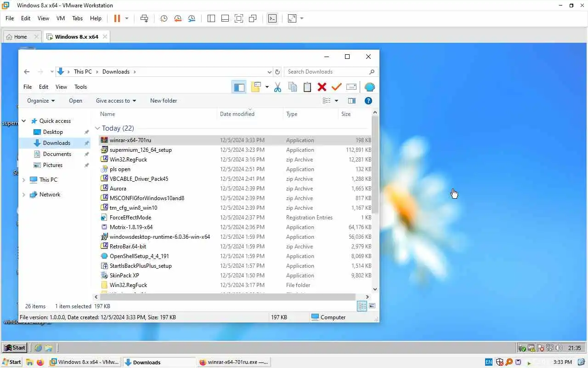The image size is (588, 368).
Task: Click the change view layout icon
Action: point(327,101)
